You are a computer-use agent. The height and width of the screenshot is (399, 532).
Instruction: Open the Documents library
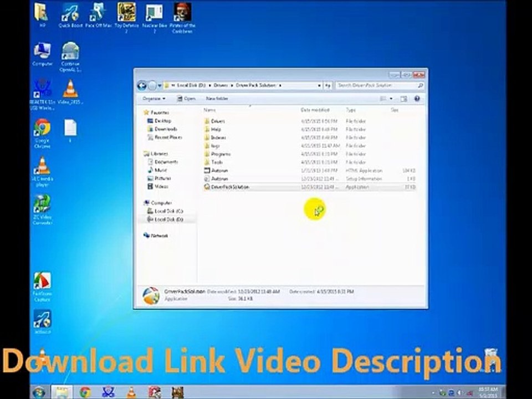(166, 162)
